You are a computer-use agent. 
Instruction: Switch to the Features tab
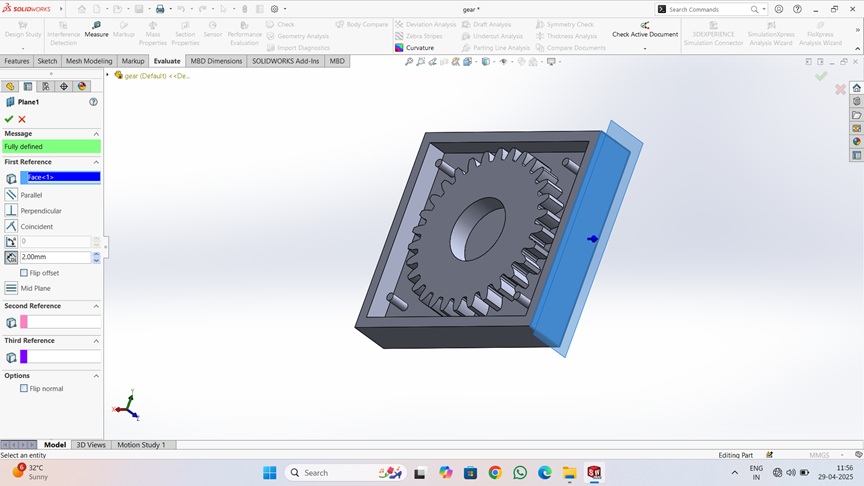pos(17,61)
